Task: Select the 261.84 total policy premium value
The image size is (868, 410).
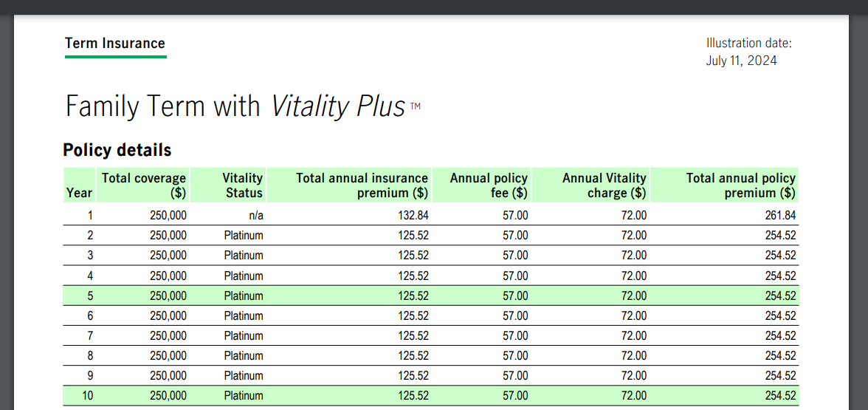Action: 780,216
